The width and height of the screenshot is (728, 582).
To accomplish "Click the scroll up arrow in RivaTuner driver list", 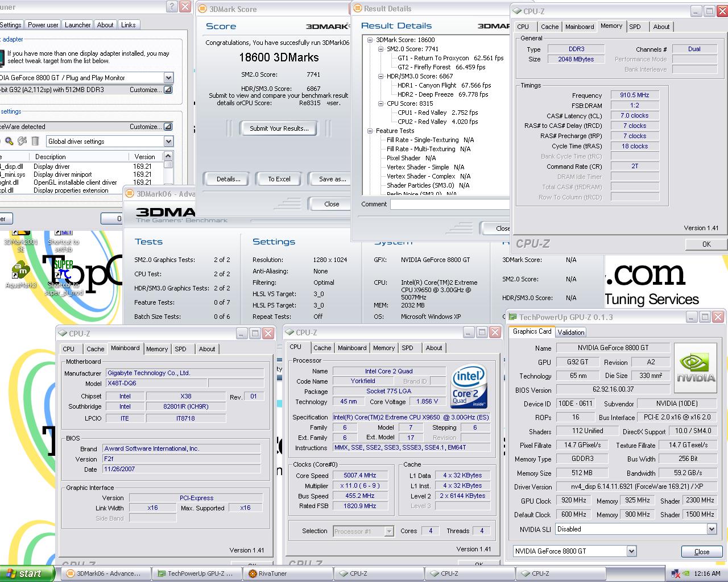I will [x=168, y=156].
